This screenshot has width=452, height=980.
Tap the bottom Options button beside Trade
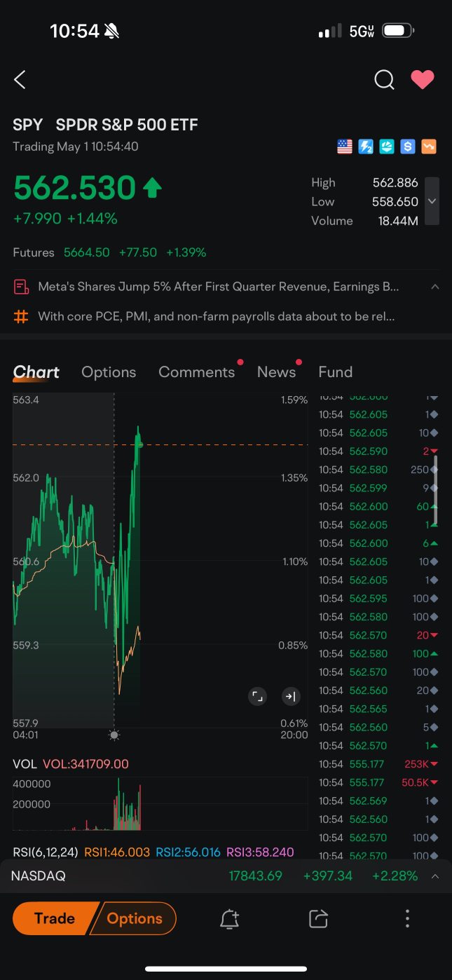(x=135, y=918)
